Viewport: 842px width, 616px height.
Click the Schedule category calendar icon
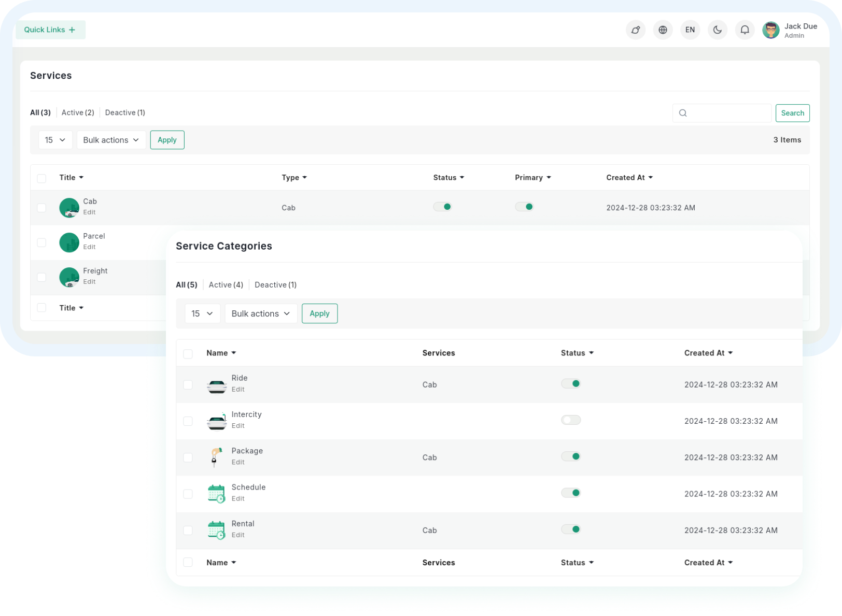tap(216, 494)
